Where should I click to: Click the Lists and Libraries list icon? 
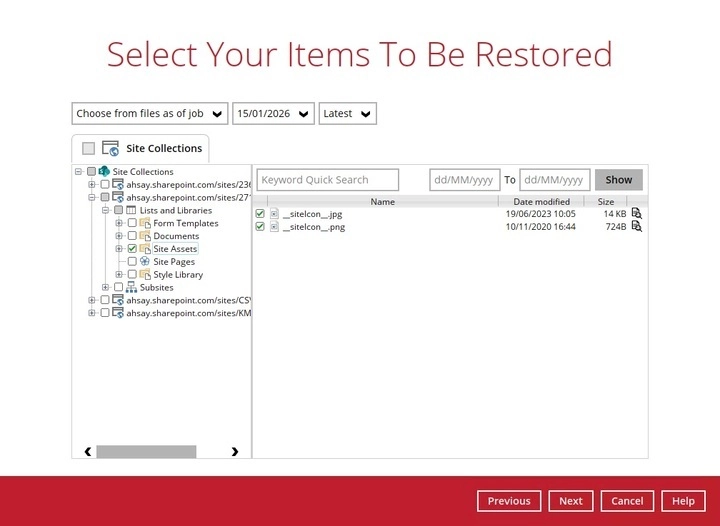click(131, 210)
